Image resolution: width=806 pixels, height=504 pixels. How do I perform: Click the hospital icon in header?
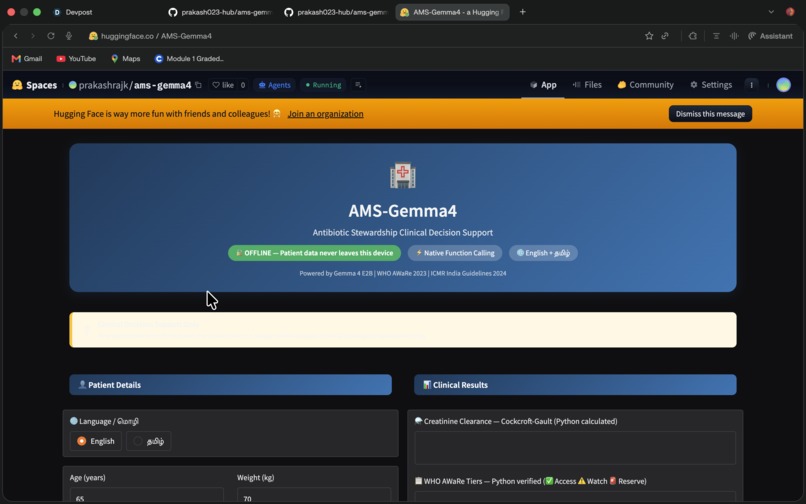pyautogui.click(x=402, y=176)
